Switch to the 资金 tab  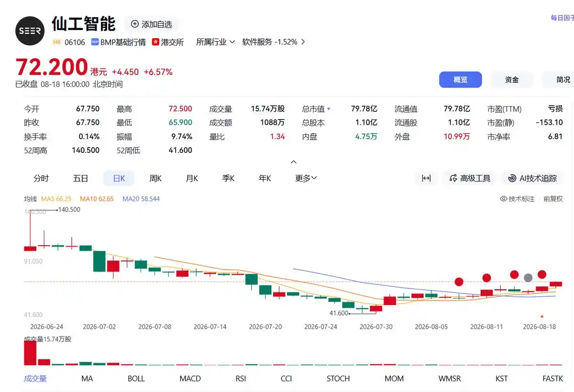[512, 80]
